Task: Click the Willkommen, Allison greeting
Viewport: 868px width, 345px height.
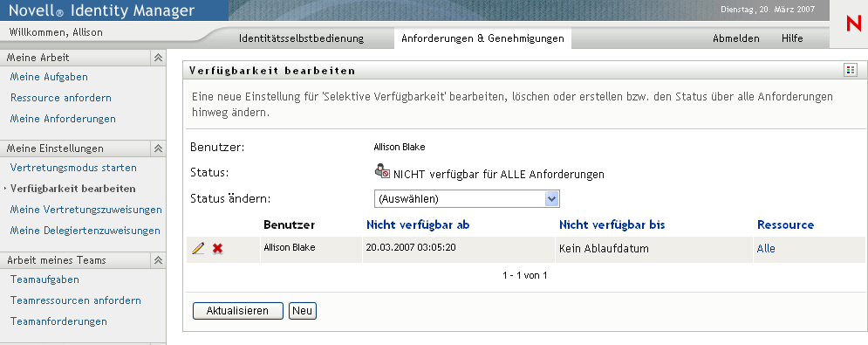Action: (56, 32)
